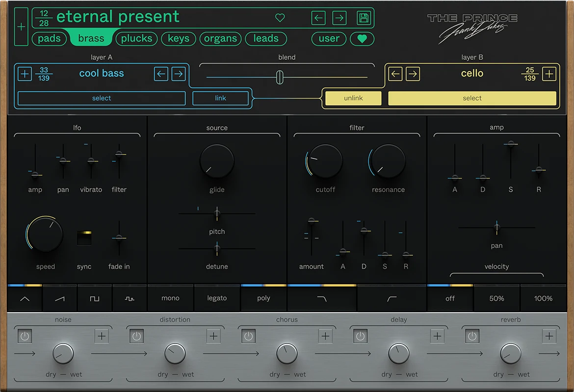Save the current preset with the disk icon
Viewport: 574px width, 392px height.
tap(364, 18)
